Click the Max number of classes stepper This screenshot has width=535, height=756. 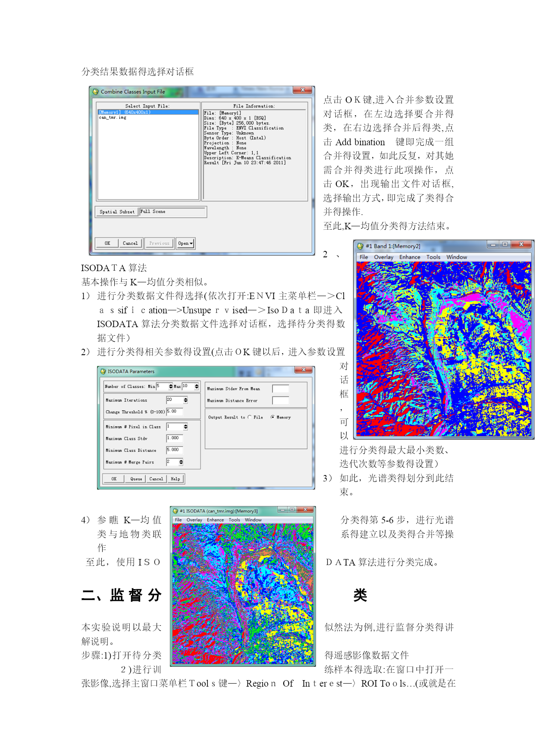point(197,386)
